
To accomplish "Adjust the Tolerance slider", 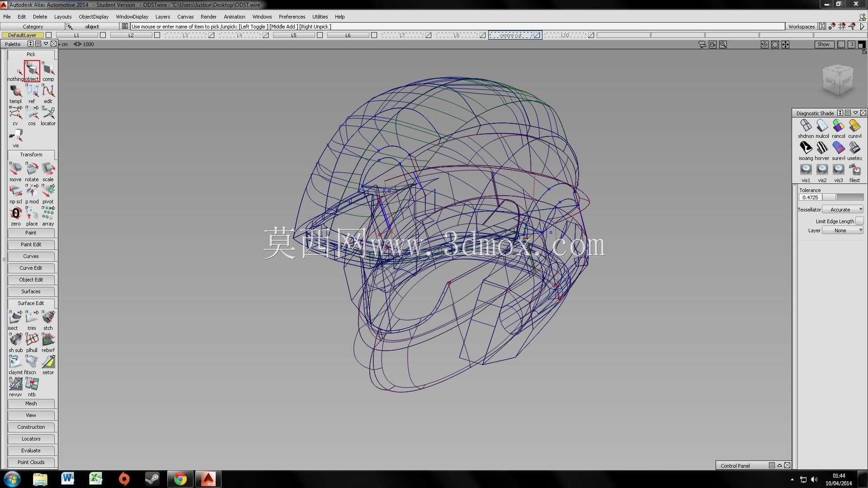I will pyautogui.click(x=843, y=197).
